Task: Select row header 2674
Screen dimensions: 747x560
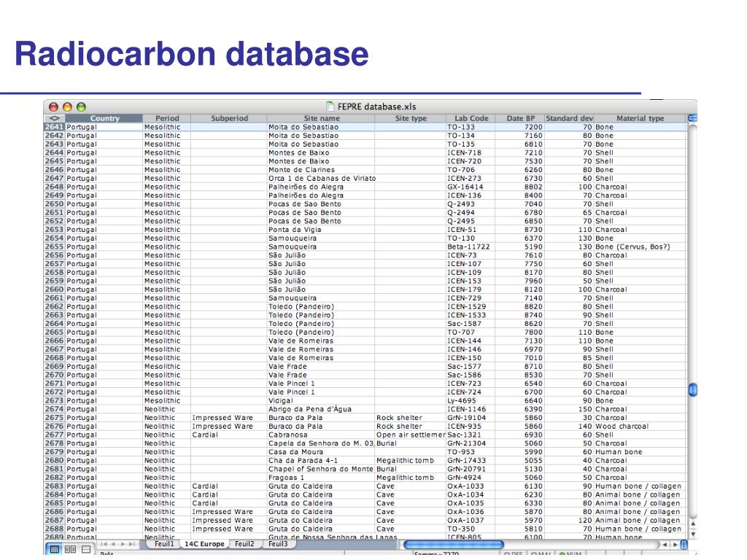Action: coord(54,409)
